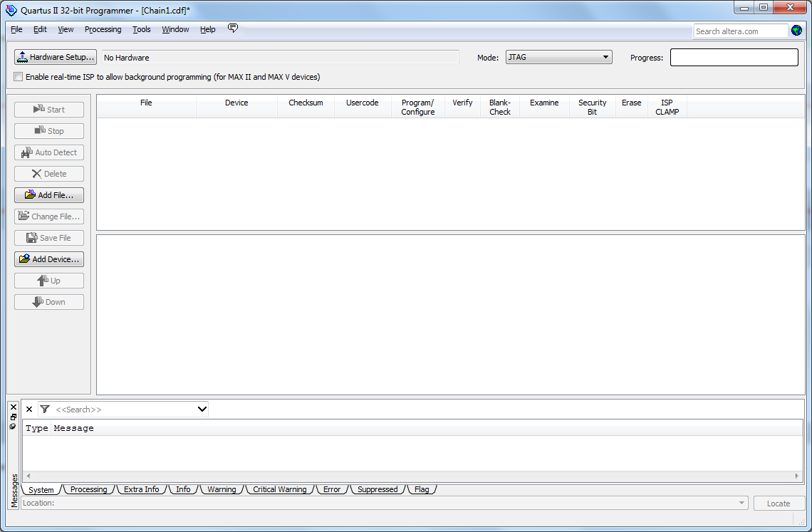Click the Save File button
The image size is (812, 532).
coord(49,238)
